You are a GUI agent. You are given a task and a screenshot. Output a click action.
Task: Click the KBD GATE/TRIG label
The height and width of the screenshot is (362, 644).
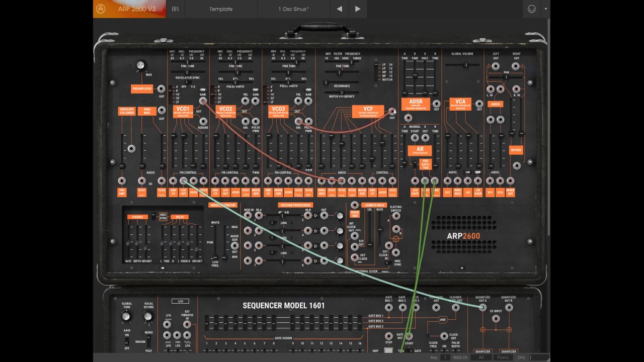pyautogui.click(x=425, y=164)
